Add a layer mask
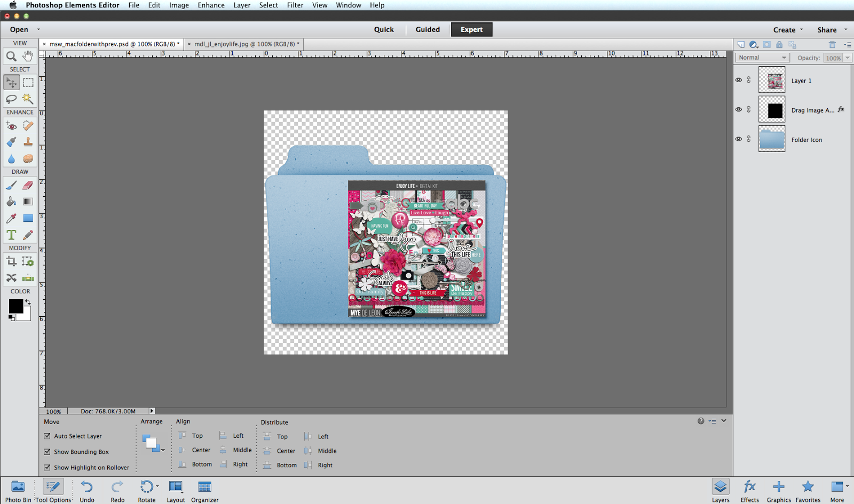 pyautogui.click(x=766, y=45)
